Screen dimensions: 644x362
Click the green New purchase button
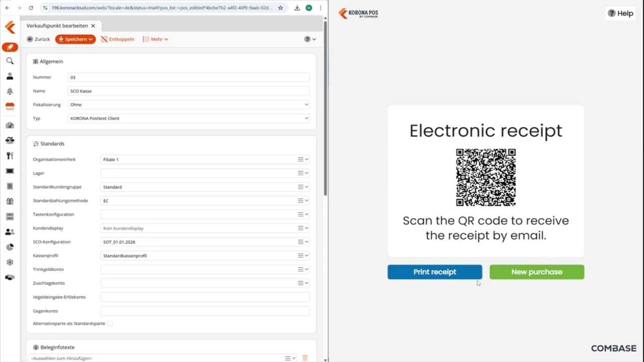(x=537, y=272)
